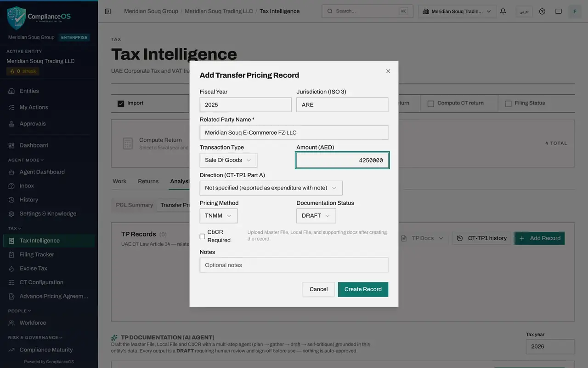Collapse the Agent Mode section
This screenshot has height=368, width=588.
click(26, 160)
